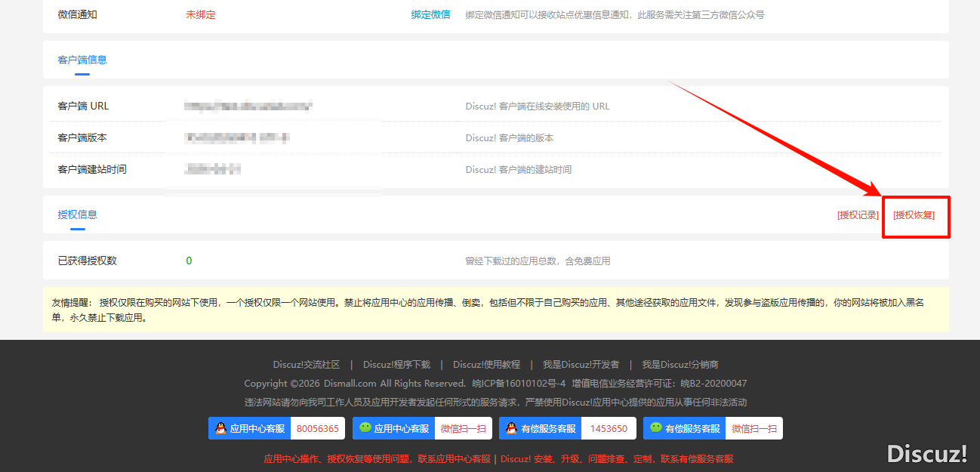Click the WeChat icon for 有偿服务客服

click(655, 428)
